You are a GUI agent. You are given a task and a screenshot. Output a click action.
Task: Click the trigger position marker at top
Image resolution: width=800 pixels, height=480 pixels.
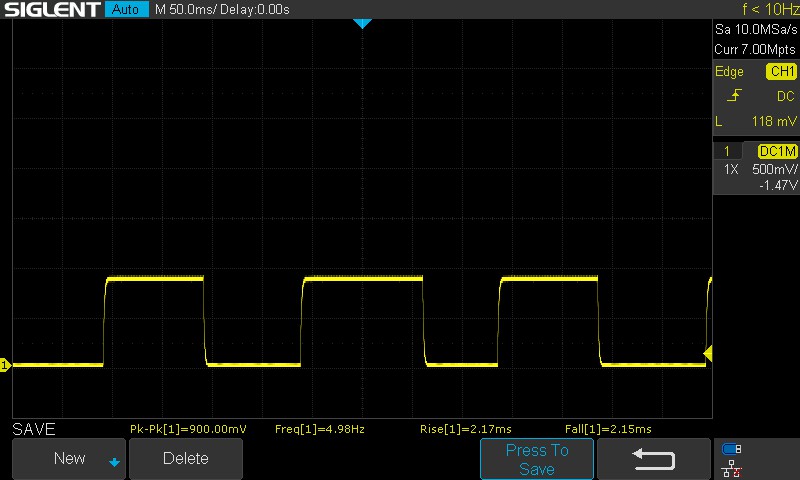[x=362, y=23]
